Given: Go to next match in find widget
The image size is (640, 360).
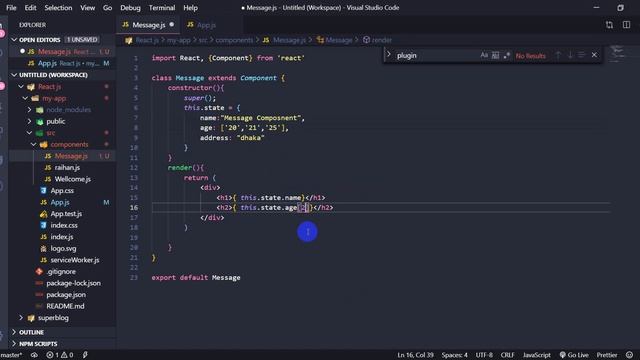Looking at the screenshot, I should tap(570, 55).
